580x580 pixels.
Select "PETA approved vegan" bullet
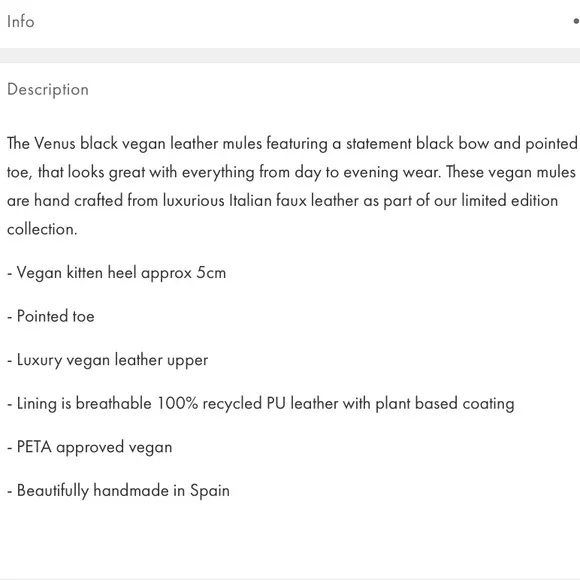point(90,447)
